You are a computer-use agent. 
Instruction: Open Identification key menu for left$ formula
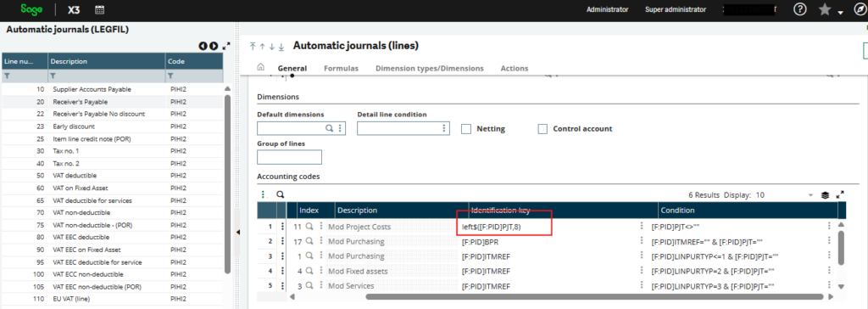(642, 227)
